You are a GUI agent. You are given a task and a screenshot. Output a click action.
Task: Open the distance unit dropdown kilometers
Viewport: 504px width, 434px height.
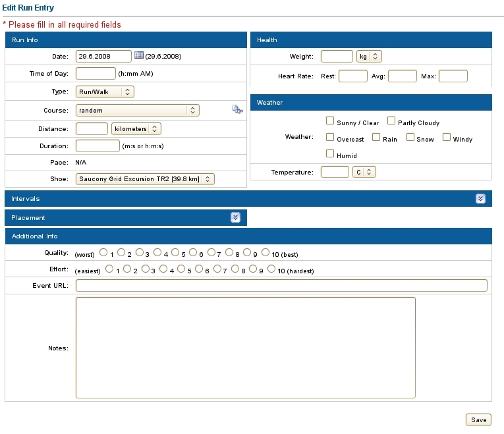click(x=136, y=129)
